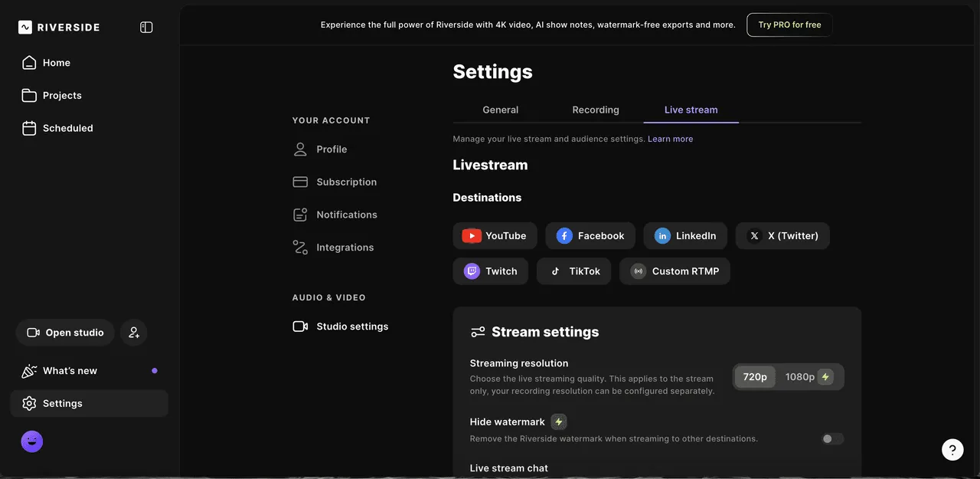Open the help question mark button
This screenshot has width=980, height=479.
952,449
